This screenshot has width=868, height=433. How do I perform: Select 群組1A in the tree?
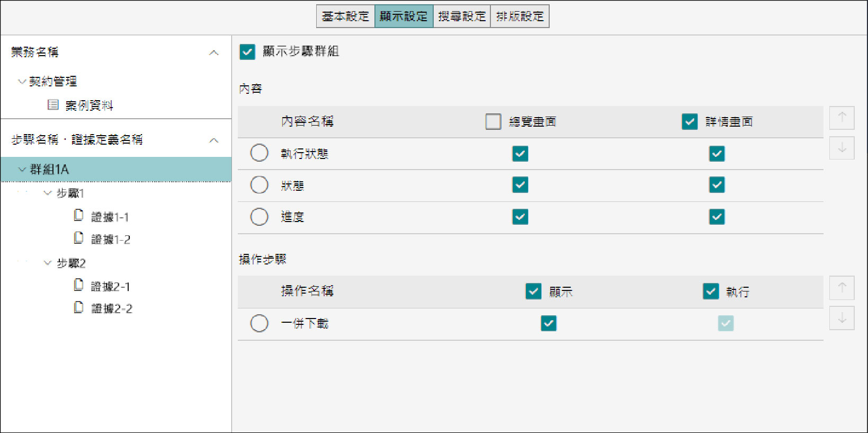49,170
